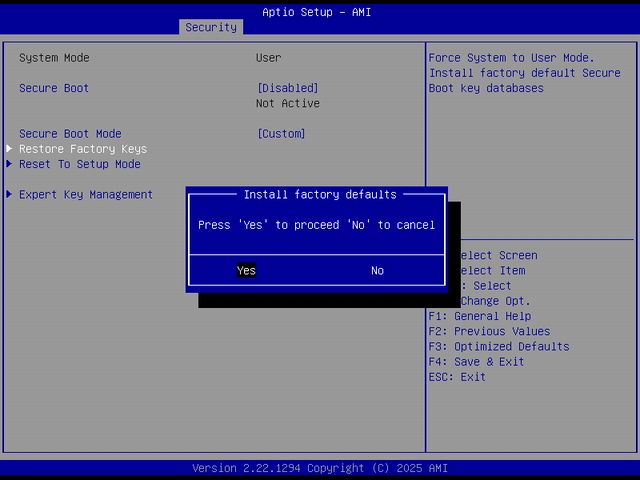
Task: Click the User system mode value
Action: [x=269, y=58]
